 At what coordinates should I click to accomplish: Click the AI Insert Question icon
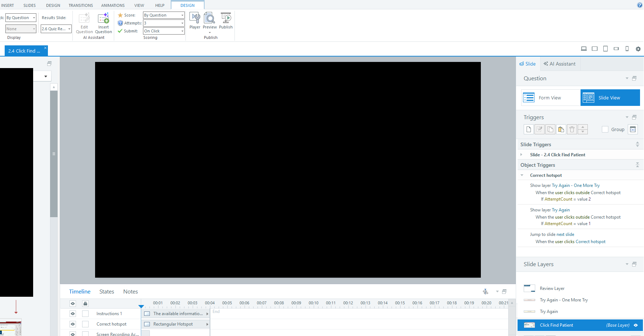point(103,23)
